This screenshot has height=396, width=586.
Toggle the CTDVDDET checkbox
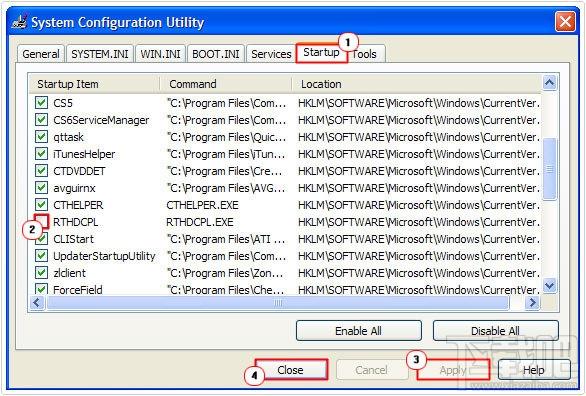point(41,171)
